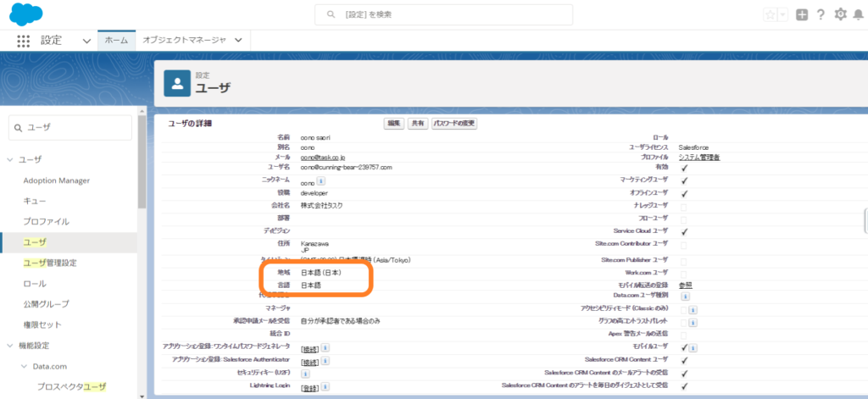Viewport: 868px width, 399px height.
Task: Open the システム管理者 profile link
Action: point(699,158)
